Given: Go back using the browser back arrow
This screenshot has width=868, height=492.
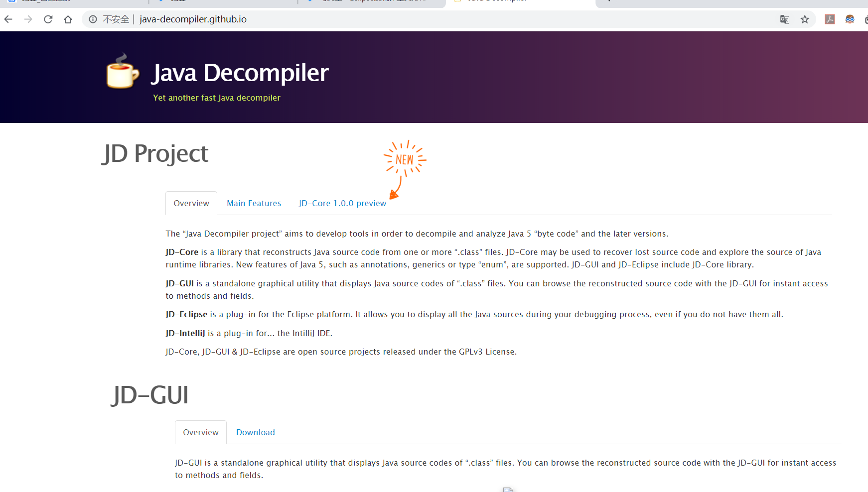Looking at the screenshot, I should 8,19.
